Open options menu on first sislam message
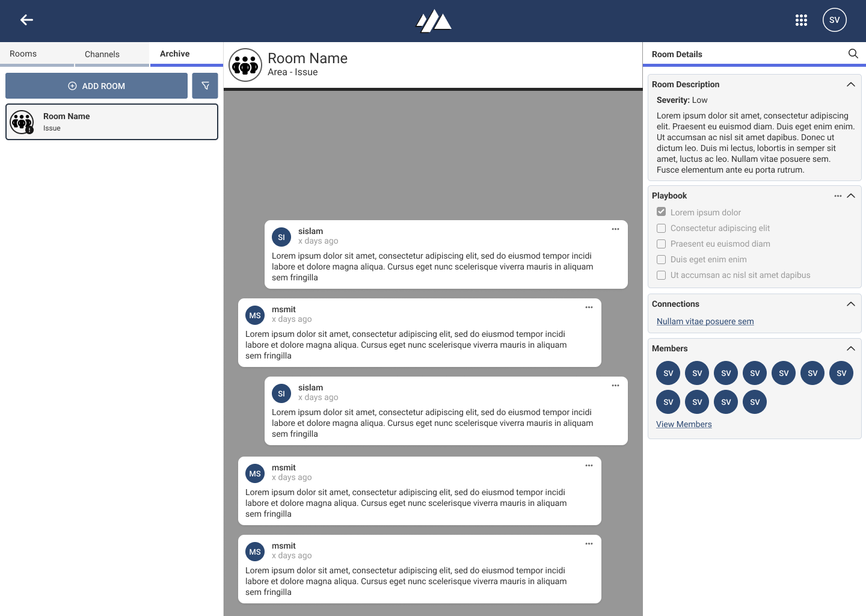The width and height of the screenshot is (866, 616). point(615,229)
